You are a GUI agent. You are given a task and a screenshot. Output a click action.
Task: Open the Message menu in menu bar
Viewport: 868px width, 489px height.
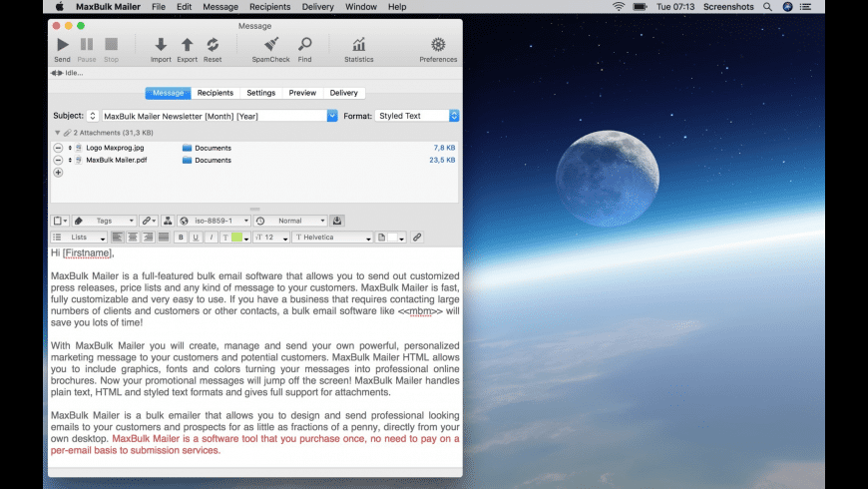(220, 7)
